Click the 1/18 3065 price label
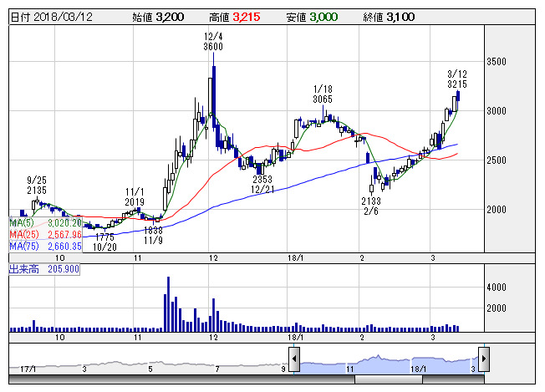Screen dimensions: 545x392 (323, 94)
